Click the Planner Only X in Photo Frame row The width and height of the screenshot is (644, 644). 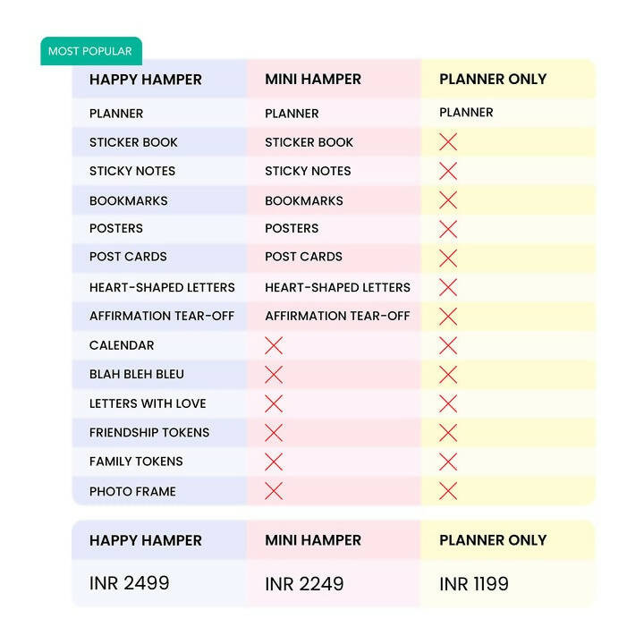pyautogui.click(x=448, y=491)
